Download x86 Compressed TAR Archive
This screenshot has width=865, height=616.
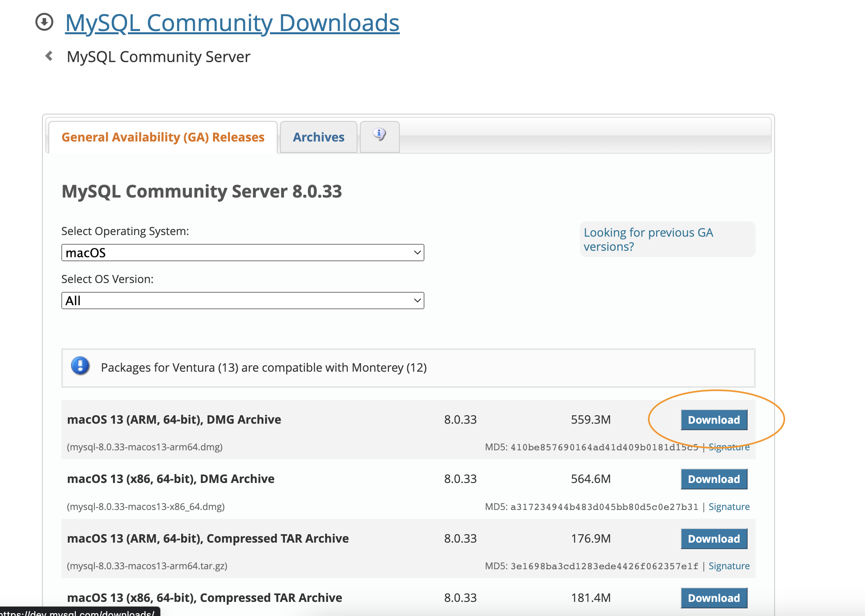point(714,598)
